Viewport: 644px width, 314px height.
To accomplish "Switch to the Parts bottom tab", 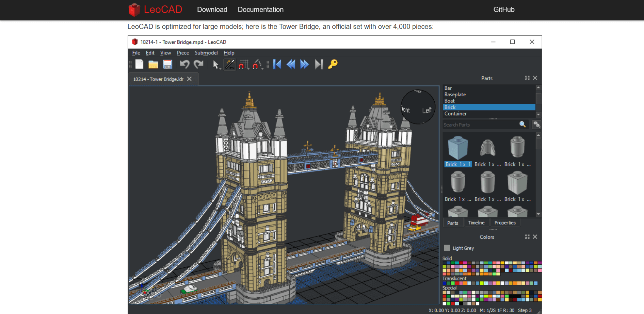I will [x=453, y=223].
